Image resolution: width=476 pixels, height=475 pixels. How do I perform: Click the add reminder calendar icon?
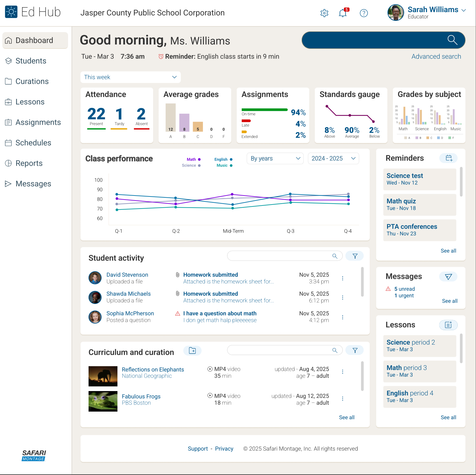tap(448, 158)
